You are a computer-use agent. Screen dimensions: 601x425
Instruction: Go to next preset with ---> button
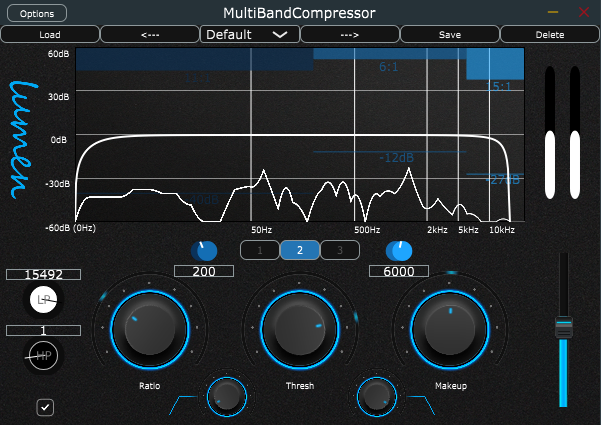[349, 34]
